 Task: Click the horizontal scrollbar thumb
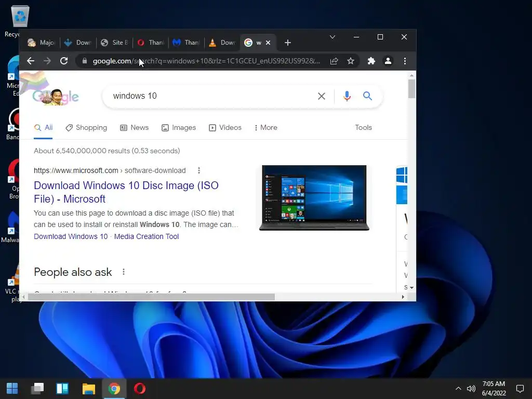(151, 297)
